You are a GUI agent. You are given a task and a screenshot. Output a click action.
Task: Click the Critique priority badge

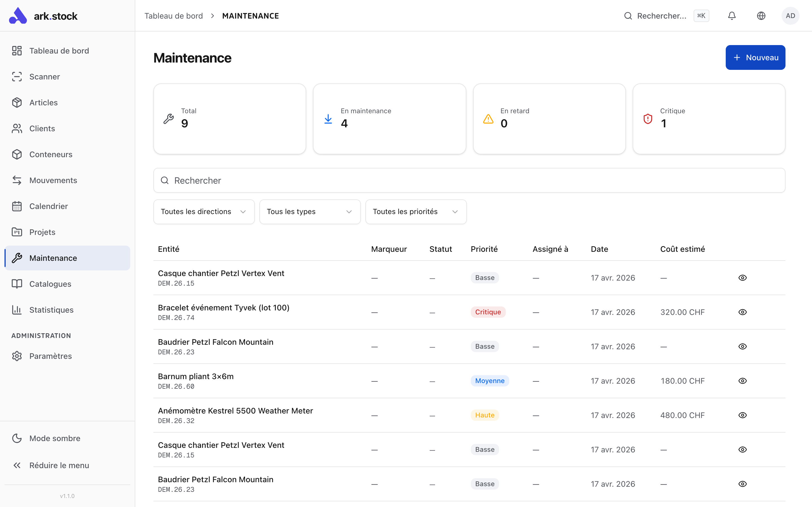487,312
